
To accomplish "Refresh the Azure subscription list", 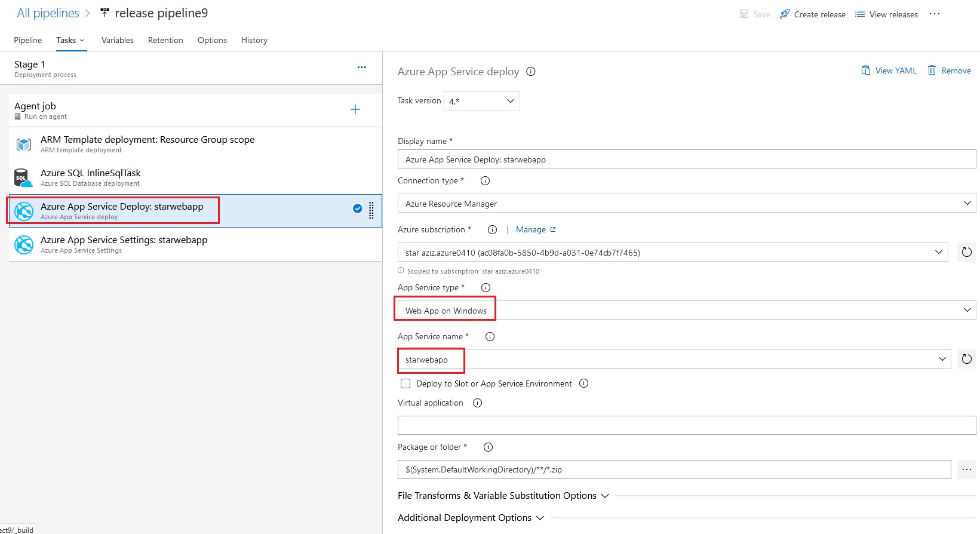I will (x=967, y=252).
